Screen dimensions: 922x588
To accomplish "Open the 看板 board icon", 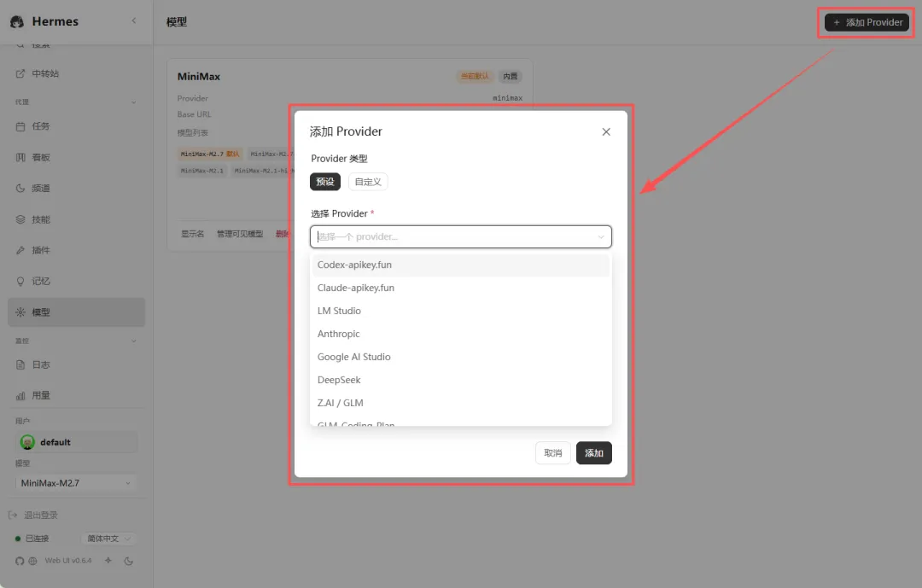I will (x=20, y=158).
